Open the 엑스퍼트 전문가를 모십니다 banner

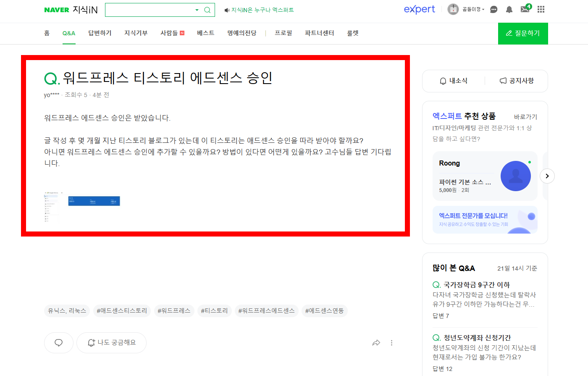(x=485, y=220)
